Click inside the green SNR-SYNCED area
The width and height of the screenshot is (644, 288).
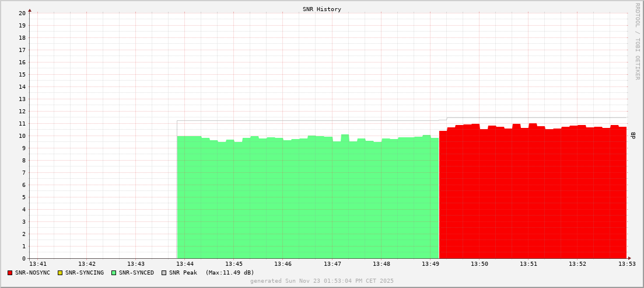[308, 199]
